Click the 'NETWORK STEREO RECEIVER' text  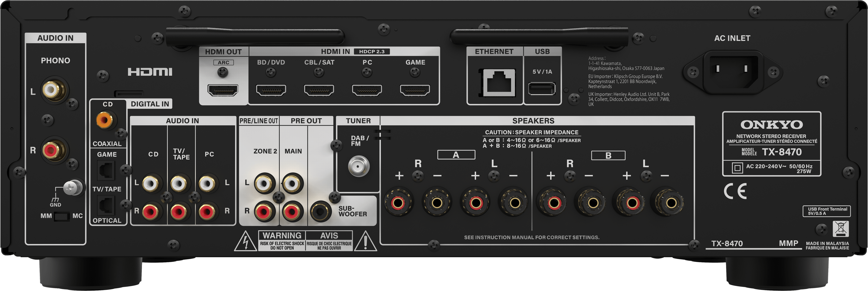(x=771, y=136)
